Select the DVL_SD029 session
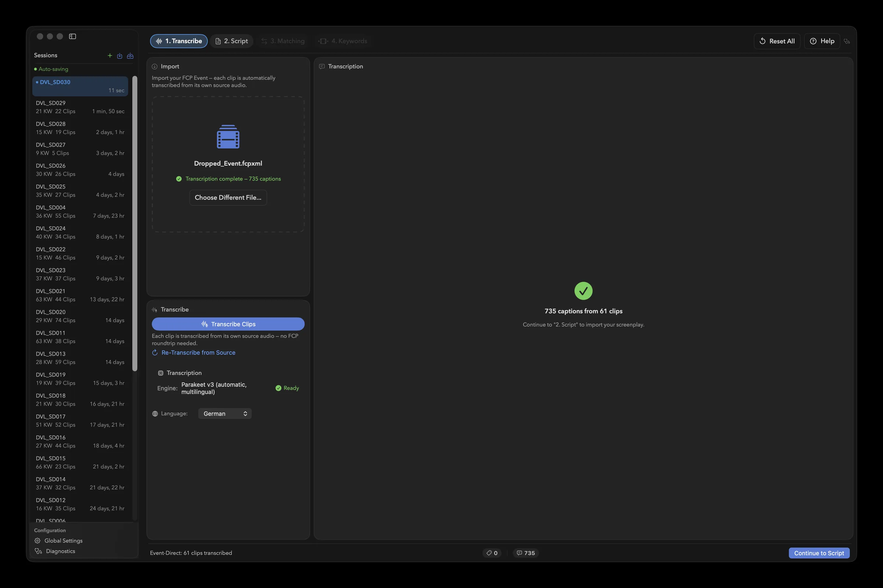Screen dimensions: 883x588 (80, 107)
